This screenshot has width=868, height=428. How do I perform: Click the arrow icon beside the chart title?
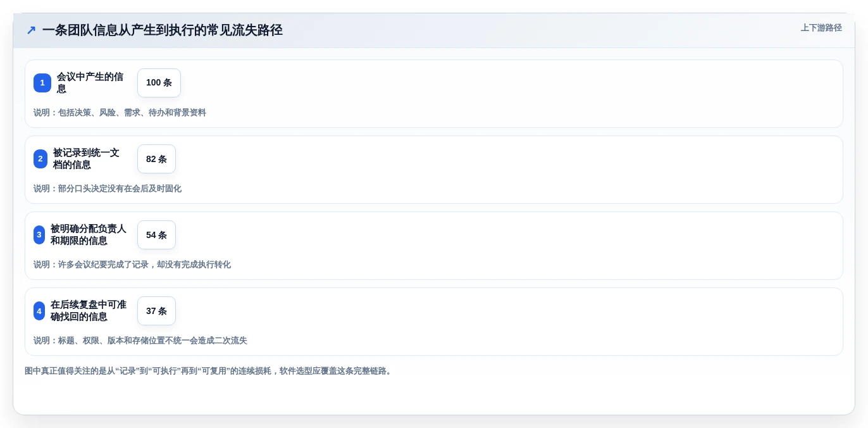[31, 30]
